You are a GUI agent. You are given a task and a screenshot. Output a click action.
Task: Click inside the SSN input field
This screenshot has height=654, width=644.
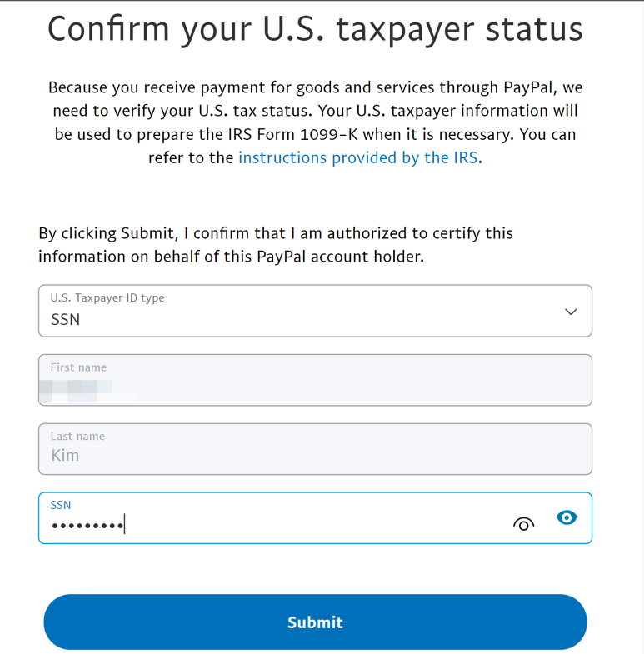coord(315,518)
